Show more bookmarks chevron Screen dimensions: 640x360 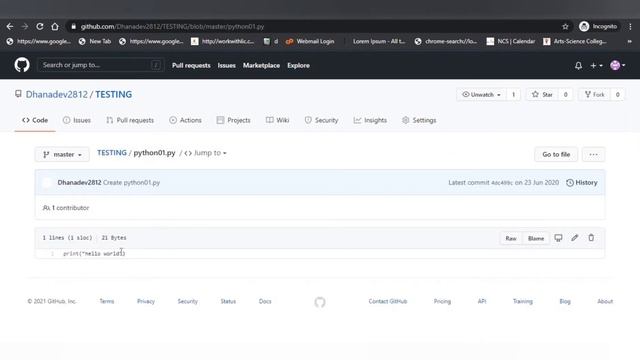pyautogui.click(x=629, y=41)
